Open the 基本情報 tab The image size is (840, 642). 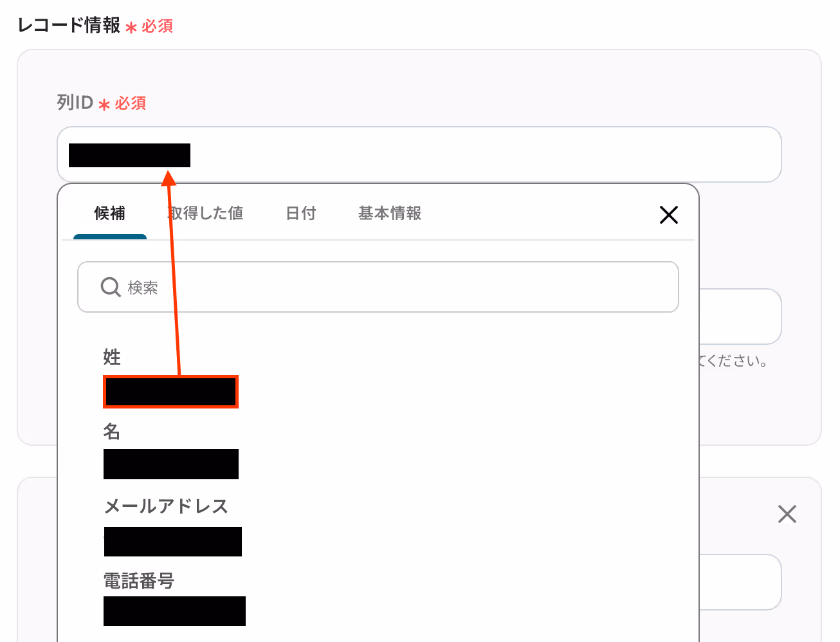pos(390,214)
